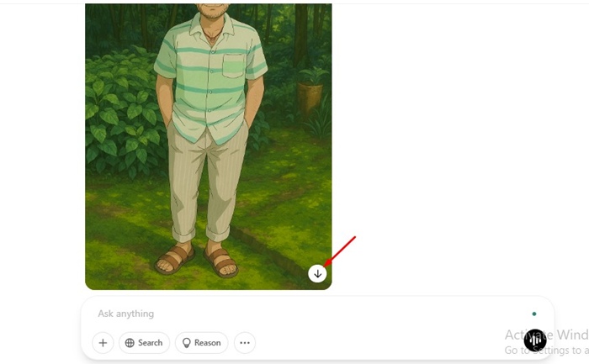Enable the Reason mode toggle
The image size is (589, 364).
(x=201, y=343)
